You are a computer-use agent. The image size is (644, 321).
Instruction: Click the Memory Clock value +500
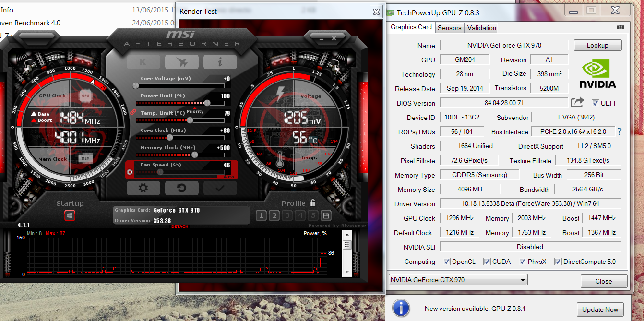tap(224, 148)
